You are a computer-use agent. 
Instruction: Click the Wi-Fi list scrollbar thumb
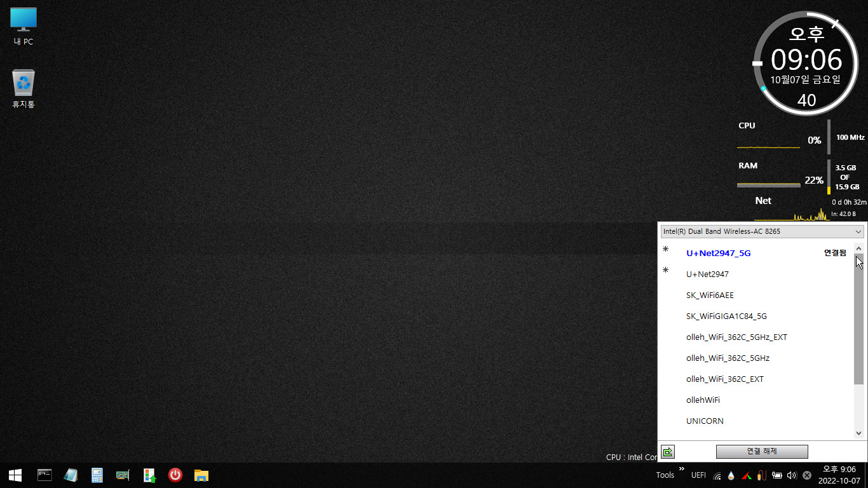click(x=859, y=320)
